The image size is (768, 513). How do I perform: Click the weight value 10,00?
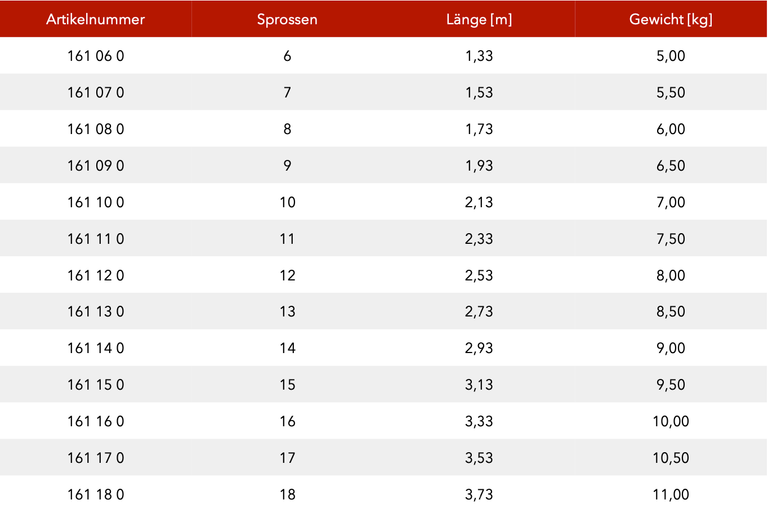tap(671, 421)
